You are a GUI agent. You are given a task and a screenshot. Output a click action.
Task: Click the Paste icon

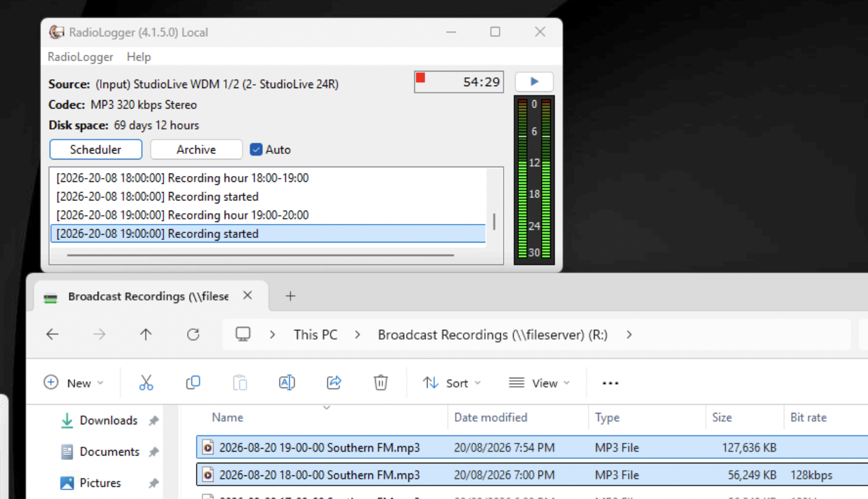click(240, 382)
